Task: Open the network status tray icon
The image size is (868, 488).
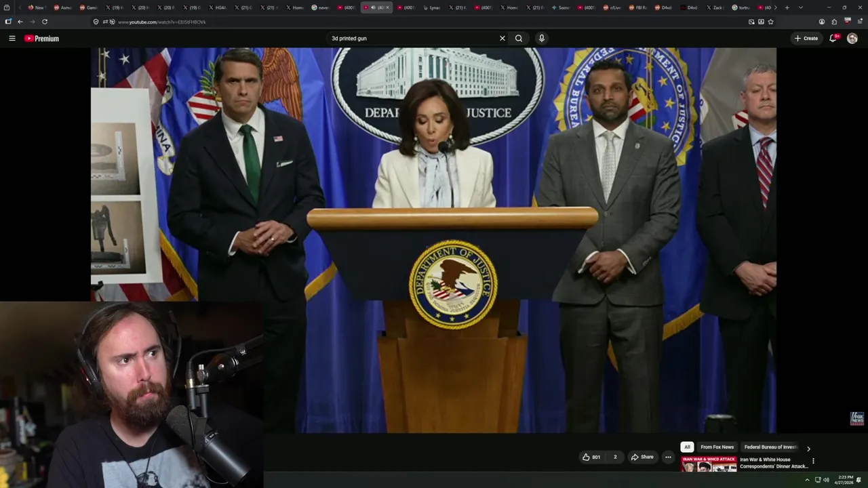Action: click(x=817, y=480)
